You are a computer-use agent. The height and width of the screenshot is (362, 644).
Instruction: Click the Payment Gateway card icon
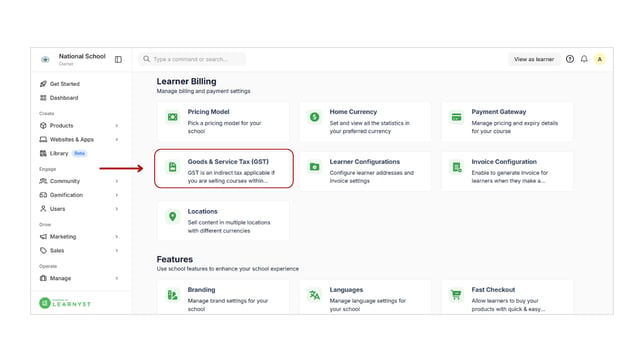tap(456, 117)
